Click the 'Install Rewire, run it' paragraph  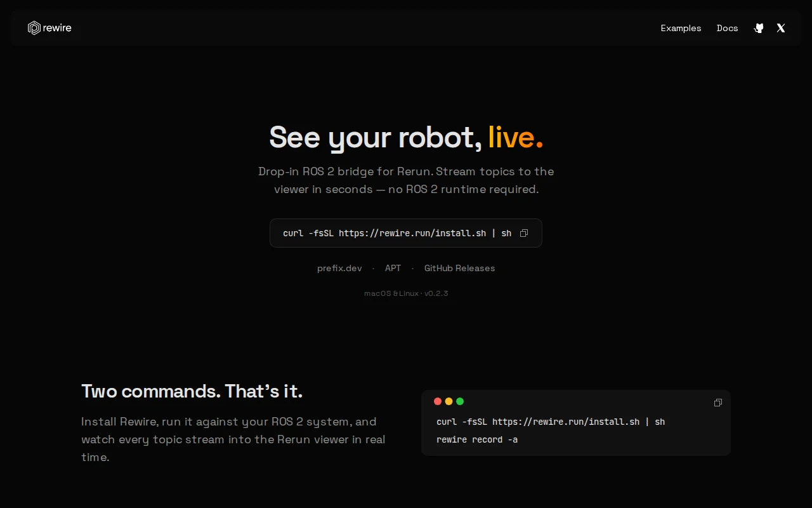click(x=233, y=439)
